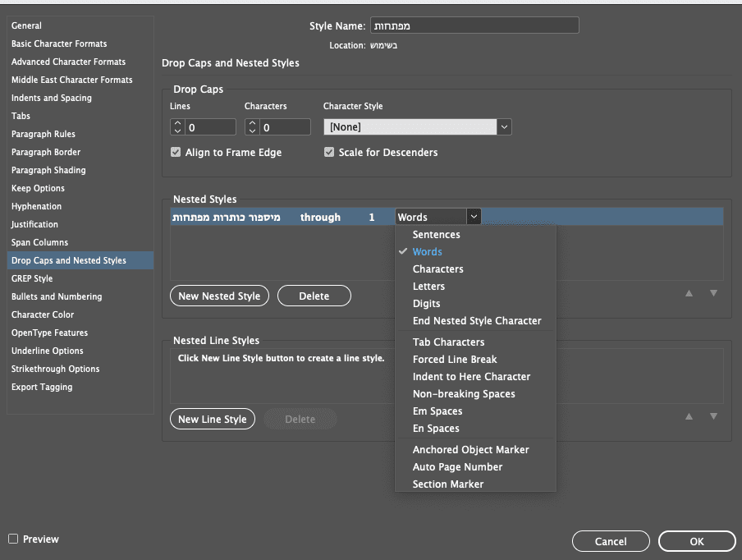Click the Drop Caps Lines stepper arrows
This screenshot has width=742, height=560.
click(177, 127)
